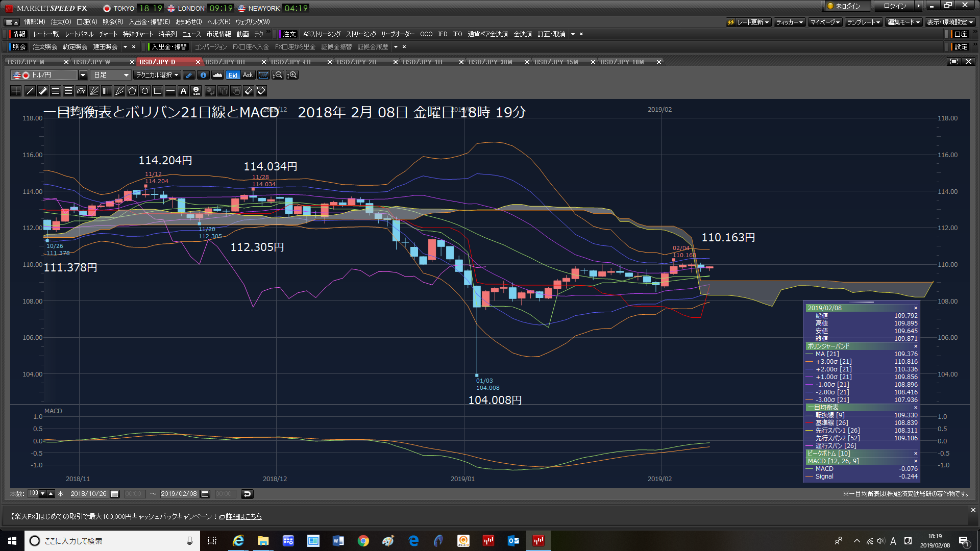Switch chart price to Ask
The width and height of the screenshot is (980, 551).
click(x=248, y=75)
